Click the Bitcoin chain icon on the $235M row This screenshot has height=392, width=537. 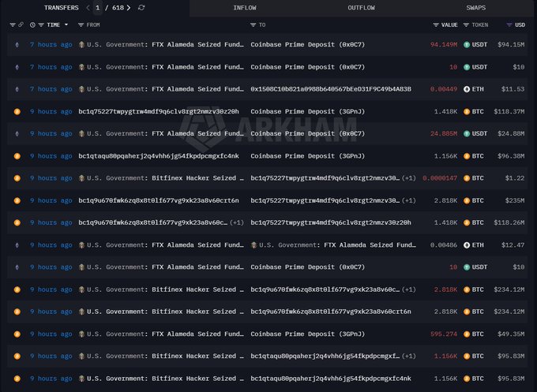pos(17,200)
